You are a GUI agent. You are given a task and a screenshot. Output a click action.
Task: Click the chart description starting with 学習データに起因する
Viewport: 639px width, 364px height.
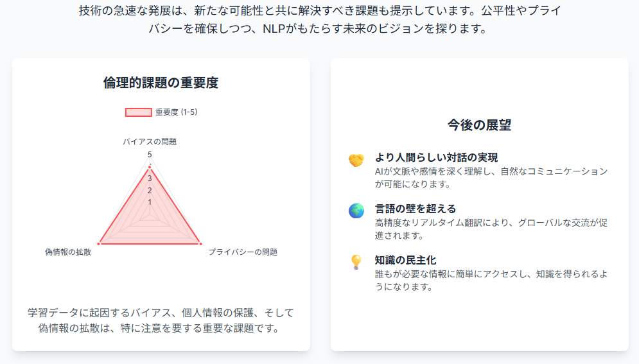(x=161, y=320)
